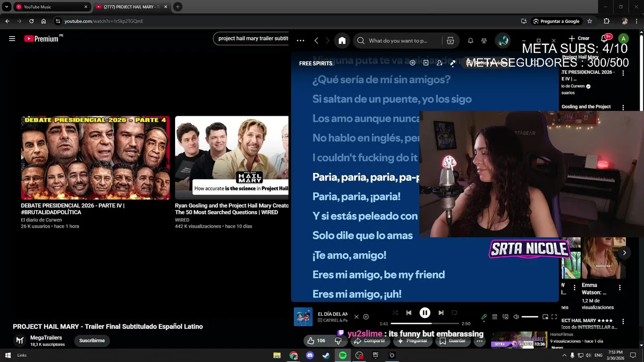Open Discord from taskbar

(x=310, y=355)
